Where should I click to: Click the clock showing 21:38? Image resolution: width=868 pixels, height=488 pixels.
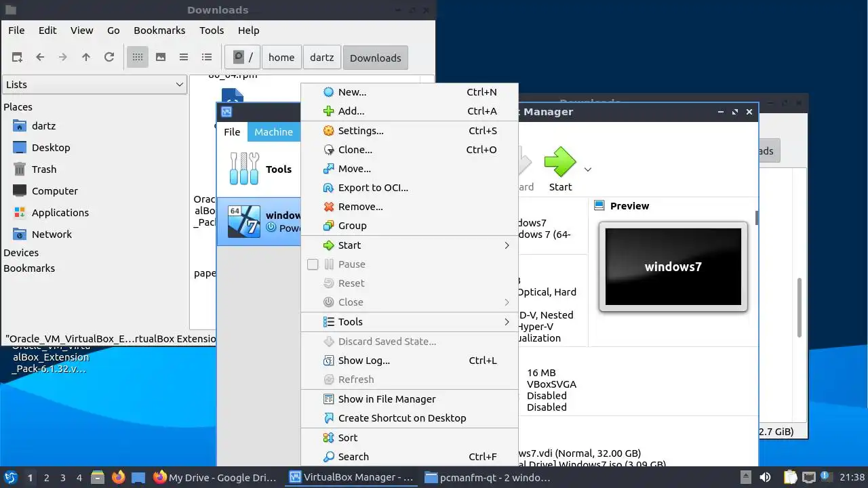(852, 477)
